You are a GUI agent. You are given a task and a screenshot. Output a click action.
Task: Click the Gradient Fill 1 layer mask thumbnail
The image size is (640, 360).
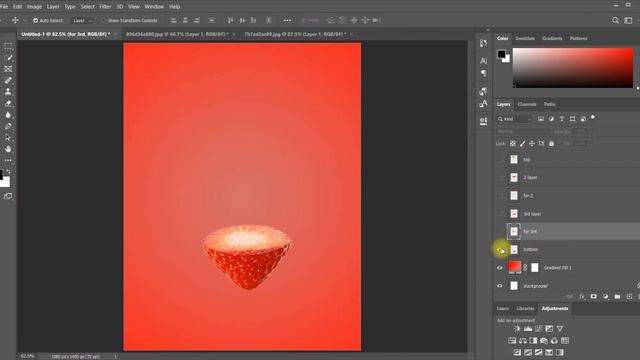(535, 268)
